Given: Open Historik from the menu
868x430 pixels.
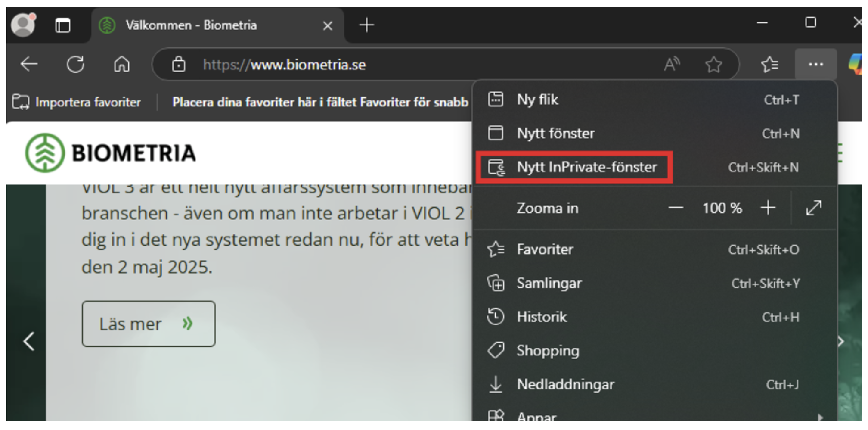Looking at the screenshot, I should (x=654, y=317).
